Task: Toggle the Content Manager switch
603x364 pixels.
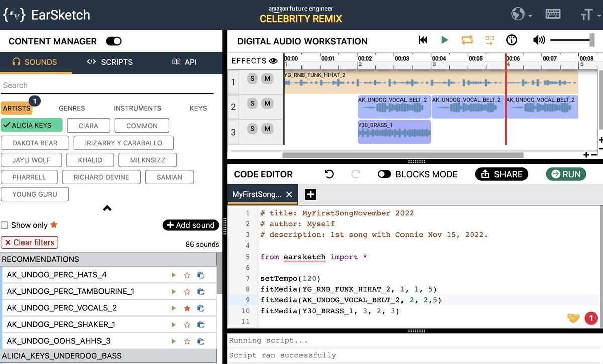Action: [x=114, y=41]
